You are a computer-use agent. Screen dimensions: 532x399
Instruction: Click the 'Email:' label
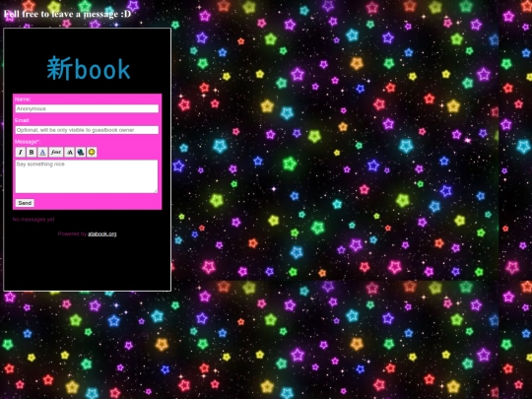[x=22, y=120]
